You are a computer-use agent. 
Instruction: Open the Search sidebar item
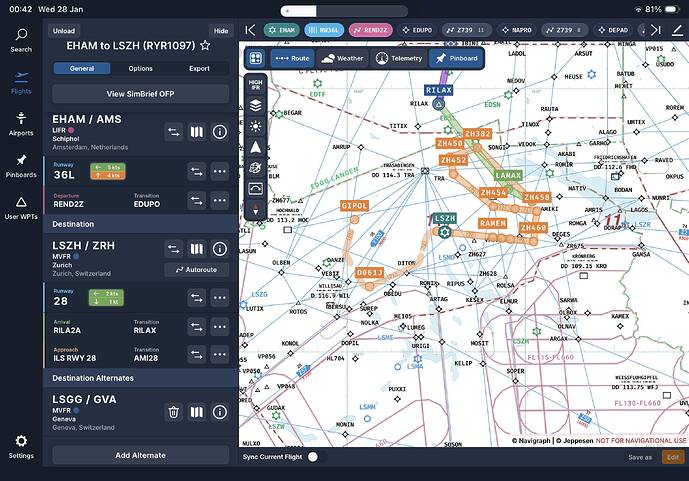coord(21,40)
